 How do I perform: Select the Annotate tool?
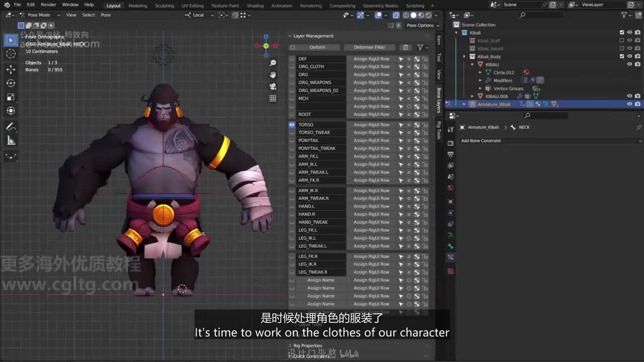tap(11, 127)
